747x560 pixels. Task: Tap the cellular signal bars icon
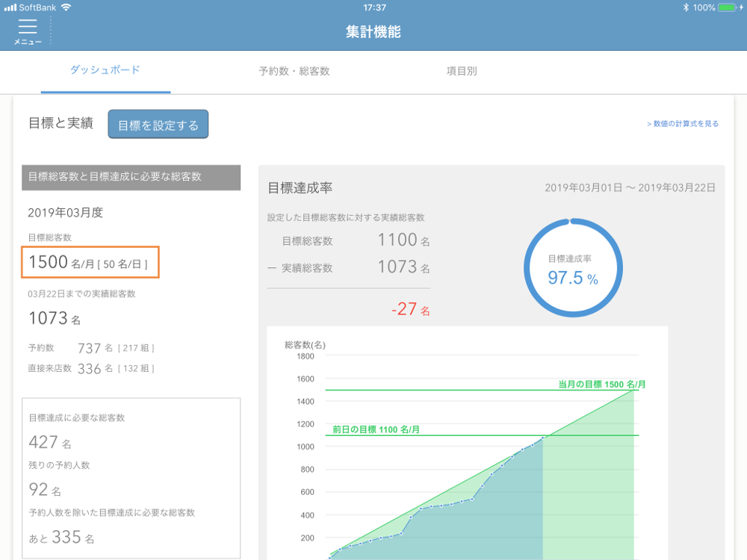pos(10,7)
